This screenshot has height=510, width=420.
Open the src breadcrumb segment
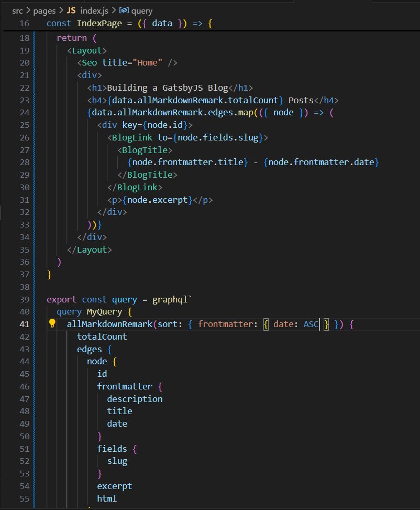click(x=18, y=10)
